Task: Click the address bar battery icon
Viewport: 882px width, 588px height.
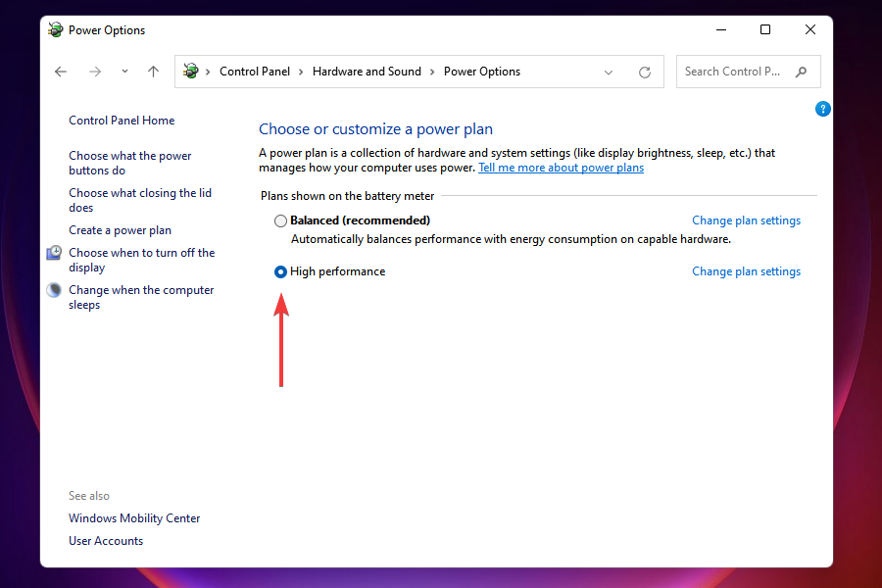Action: coord(191,72)
